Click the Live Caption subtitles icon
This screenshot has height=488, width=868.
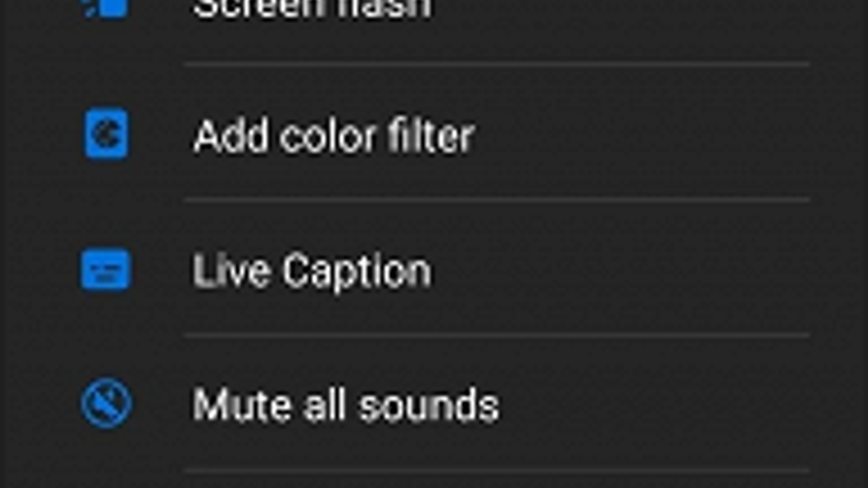click(106, 269)
